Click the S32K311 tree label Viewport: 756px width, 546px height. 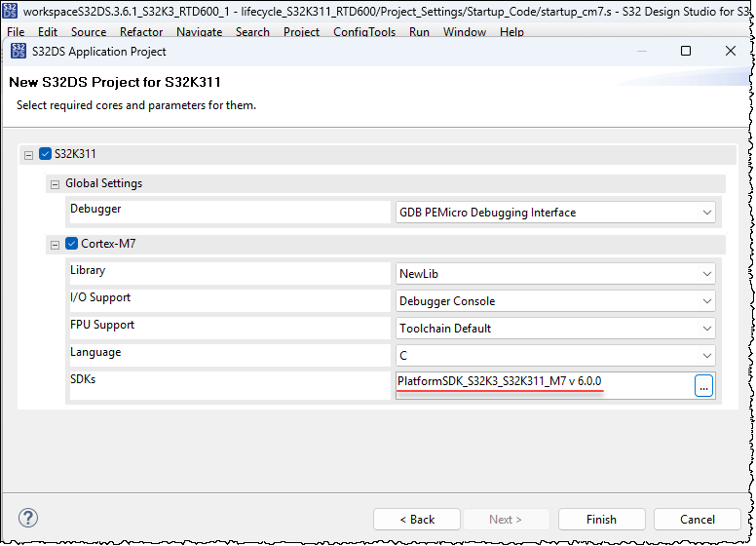click(75, 154)
